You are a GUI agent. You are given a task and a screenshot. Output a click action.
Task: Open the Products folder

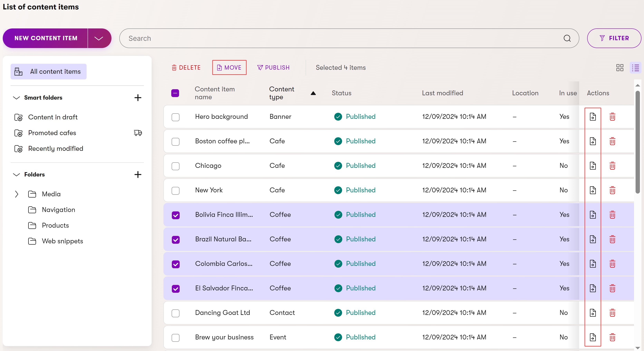(x=55, y=226)
